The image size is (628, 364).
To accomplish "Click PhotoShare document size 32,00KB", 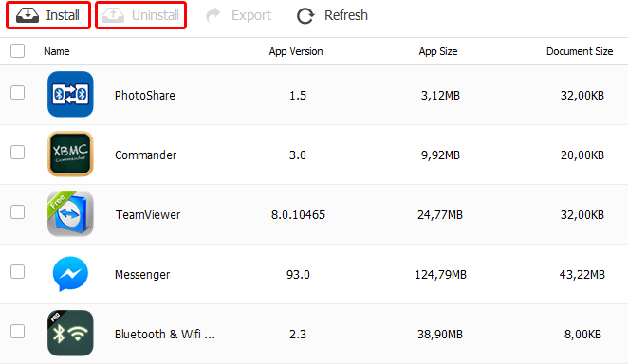I will pyautogui.click(x=582, y=95).
